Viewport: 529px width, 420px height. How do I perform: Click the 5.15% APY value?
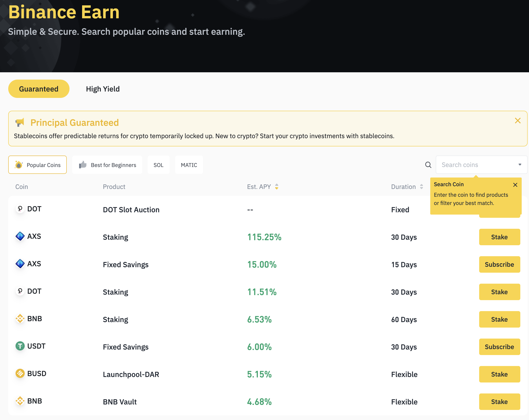tap(259, 374)
